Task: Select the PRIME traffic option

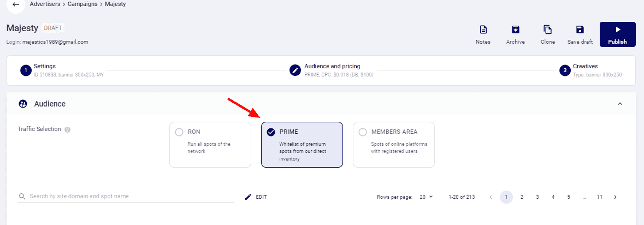Action: coord(302,145)
